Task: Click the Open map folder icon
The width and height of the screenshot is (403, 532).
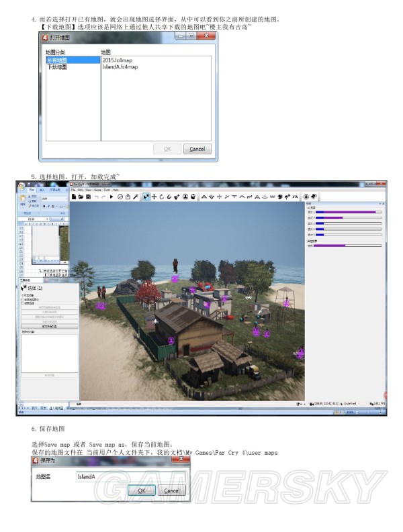Action: 81,197
